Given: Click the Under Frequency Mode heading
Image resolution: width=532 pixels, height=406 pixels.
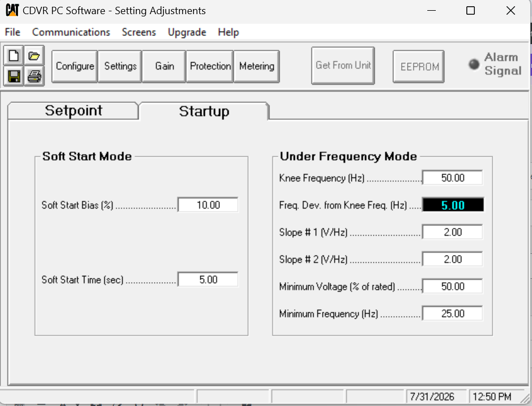Looking at the screenshot, I should click(349, 156).
